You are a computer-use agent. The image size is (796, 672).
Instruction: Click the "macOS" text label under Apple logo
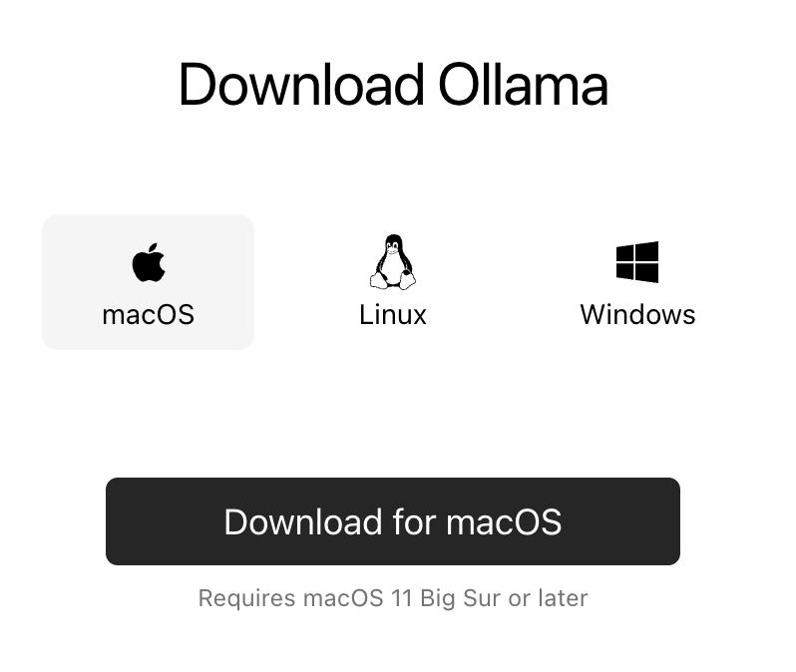[x=149, y=315]
